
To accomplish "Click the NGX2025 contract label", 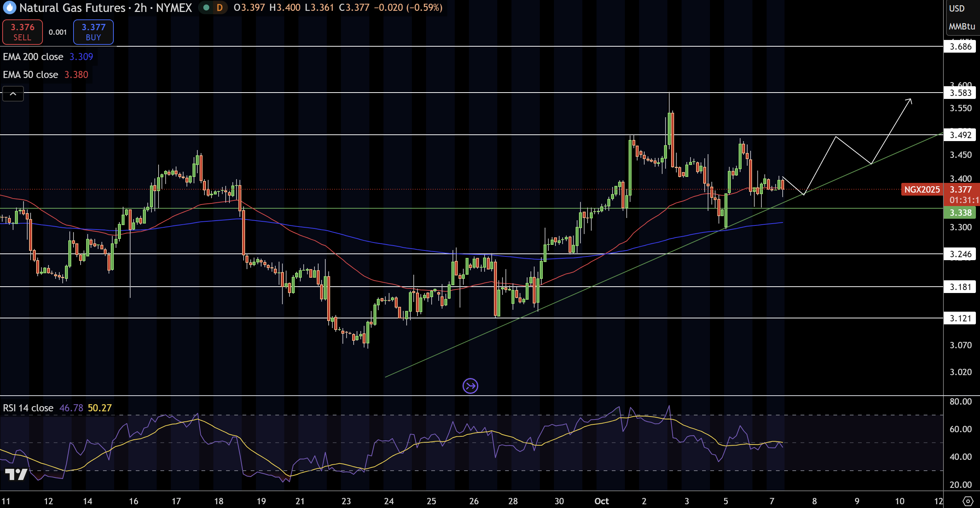I will [922, 190].
